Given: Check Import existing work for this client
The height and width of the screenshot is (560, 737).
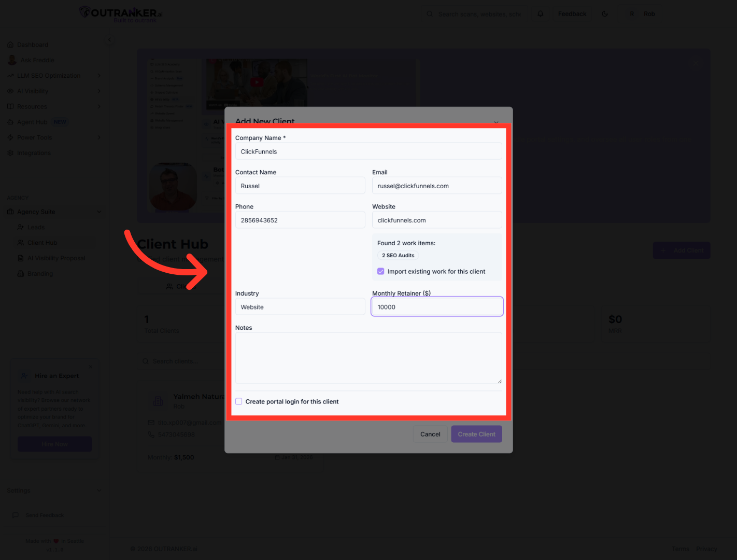Looking at the screenshot, I should [381, 272].
